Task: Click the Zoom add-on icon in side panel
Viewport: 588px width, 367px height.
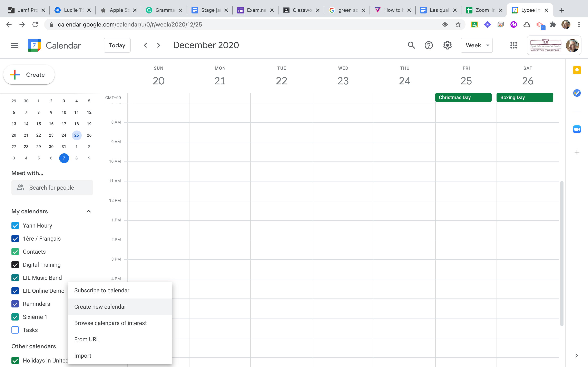Action: coord(577,129)
